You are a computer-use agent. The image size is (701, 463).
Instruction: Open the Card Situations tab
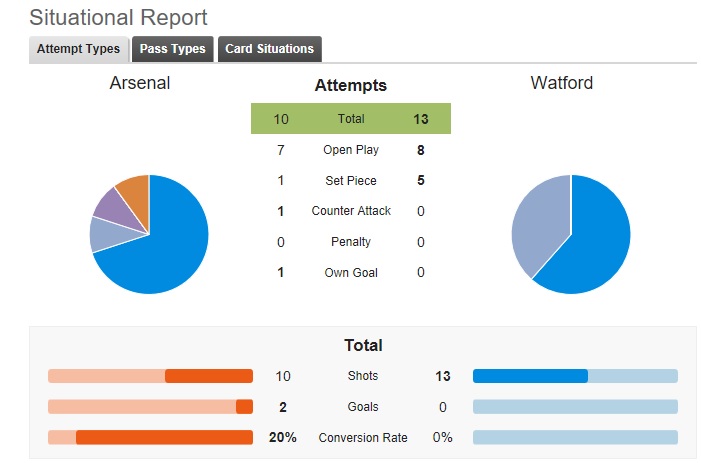coord(270,49)
